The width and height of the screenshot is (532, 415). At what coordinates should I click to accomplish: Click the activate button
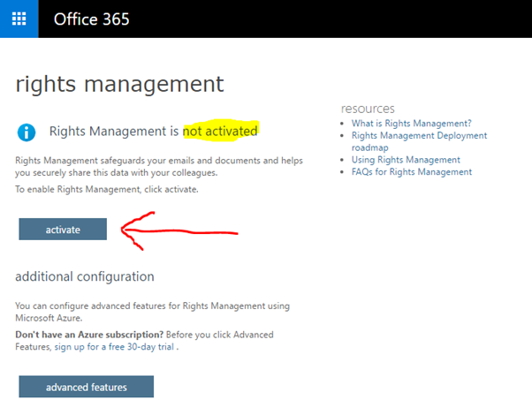(63, 230)
